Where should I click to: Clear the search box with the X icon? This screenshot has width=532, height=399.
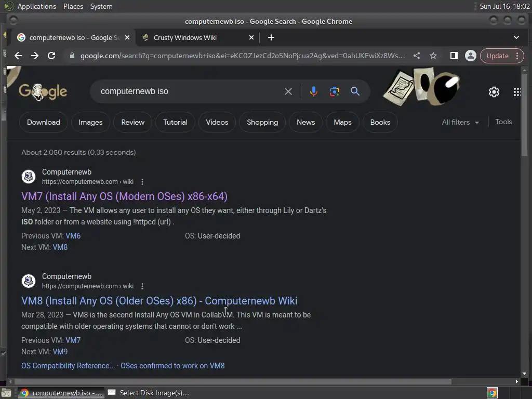[x=288, y=91]
